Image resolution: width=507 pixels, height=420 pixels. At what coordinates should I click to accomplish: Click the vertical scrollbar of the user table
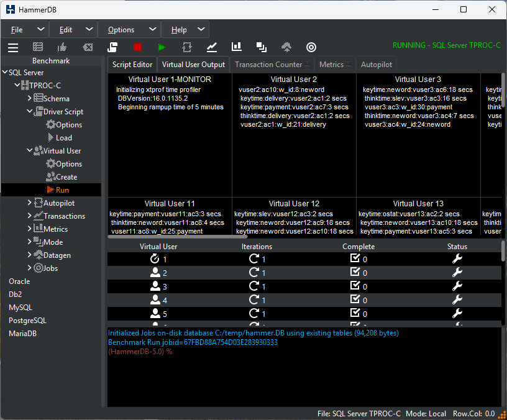pyautogui.click(x=503, y=251)
